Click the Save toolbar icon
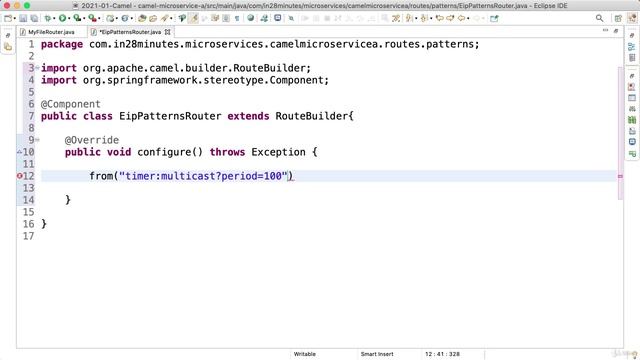Viewport: 640px width, 360px height. (x=23, y=18)
